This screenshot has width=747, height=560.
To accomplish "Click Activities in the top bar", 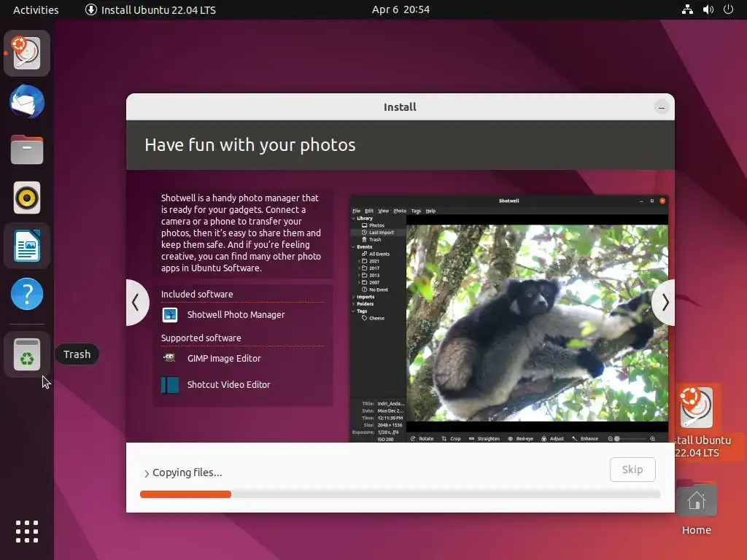I will click(36, 9).
